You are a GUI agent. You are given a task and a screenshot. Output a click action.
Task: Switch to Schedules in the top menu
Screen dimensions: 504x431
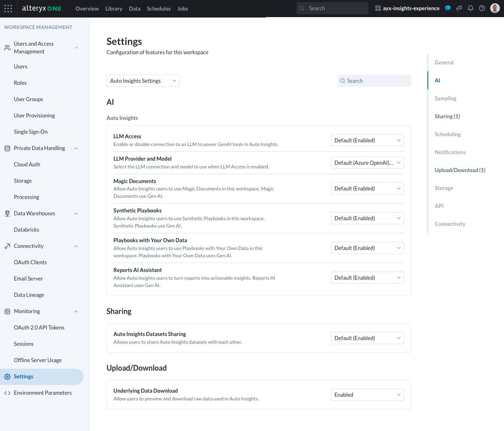159,9
